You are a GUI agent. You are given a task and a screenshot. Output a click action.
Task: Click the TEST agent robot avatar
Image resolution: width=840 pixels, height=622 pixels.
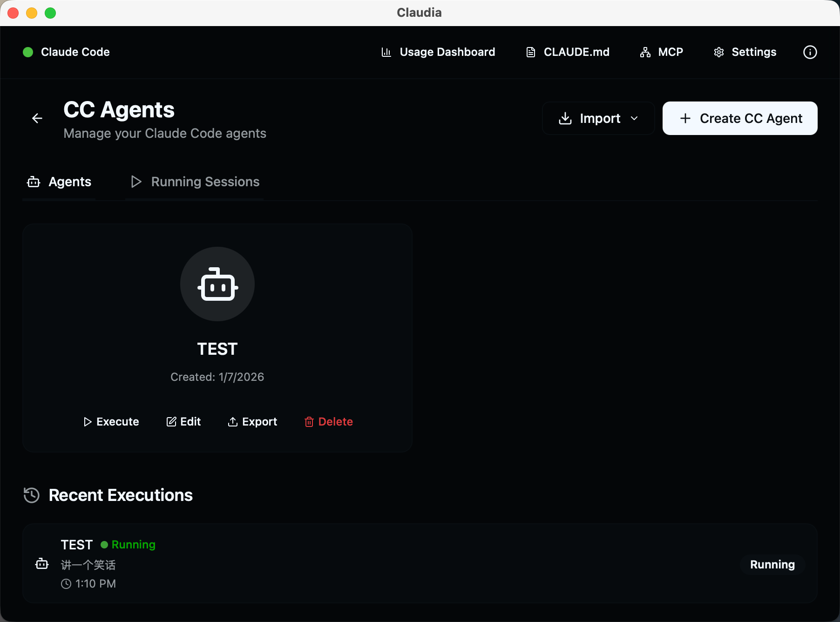tap(217, 284)
